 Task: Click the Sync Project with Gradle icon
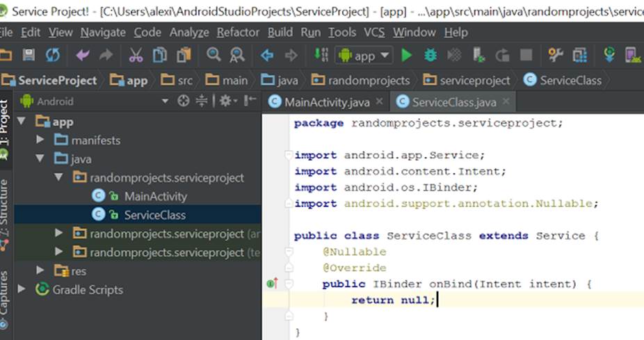(609, 55)
